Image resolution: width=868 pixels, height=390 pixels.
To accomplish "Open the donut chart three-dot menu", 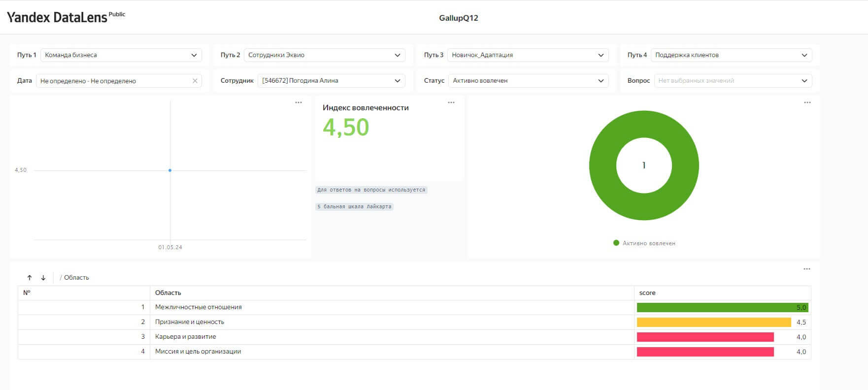I will point(807,102).
